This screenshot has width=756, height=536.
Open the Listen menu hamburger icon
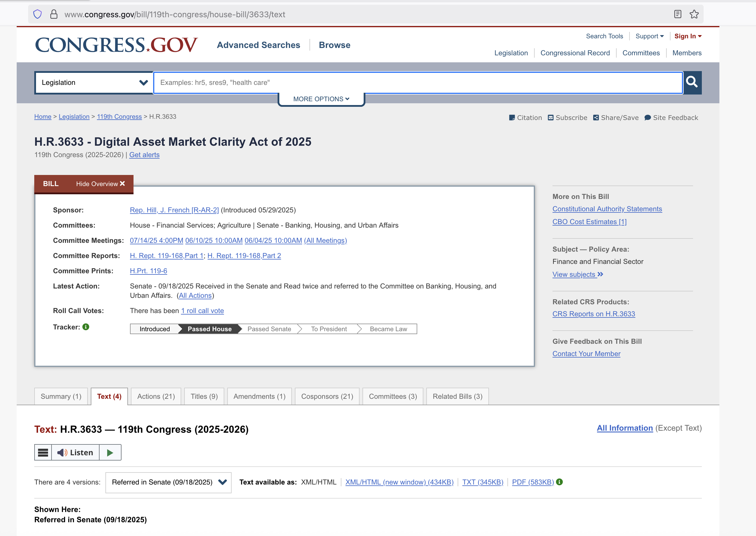click(x=43, y=452)
